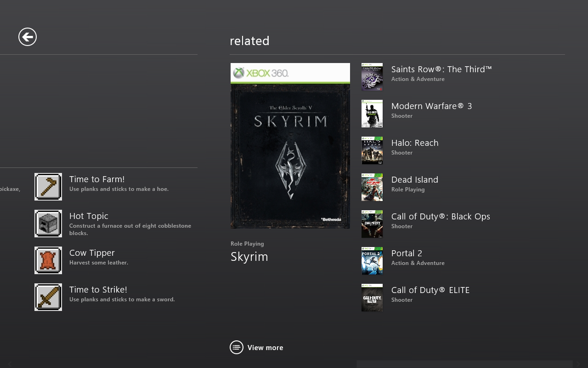588x368 pixels.
Task: Open the View more list icon
Action: tap(237, 347)
